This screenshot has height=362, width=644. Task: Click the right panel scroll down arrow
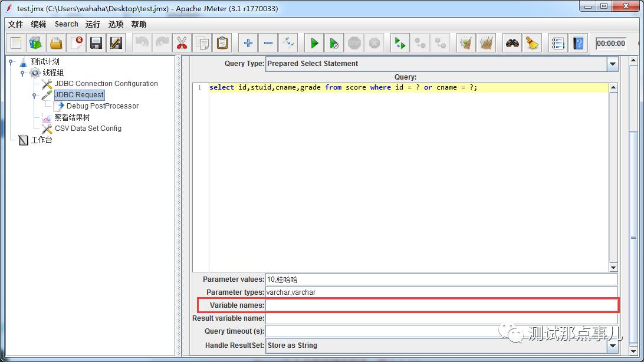633,351
